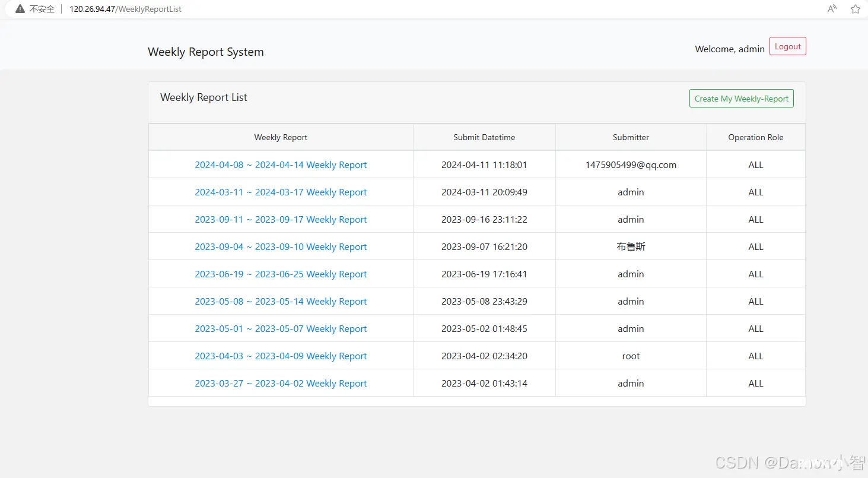868x478 pixels.
Task: Click datetime 2023-09-16 23:11:22
Action: [484, 220]
